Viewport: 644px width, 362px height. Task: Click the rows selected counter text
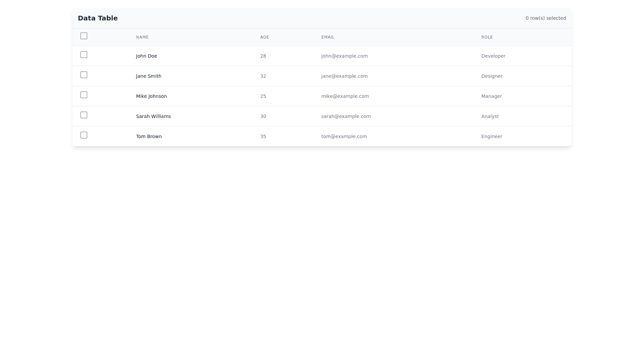(x=545, y=18)
